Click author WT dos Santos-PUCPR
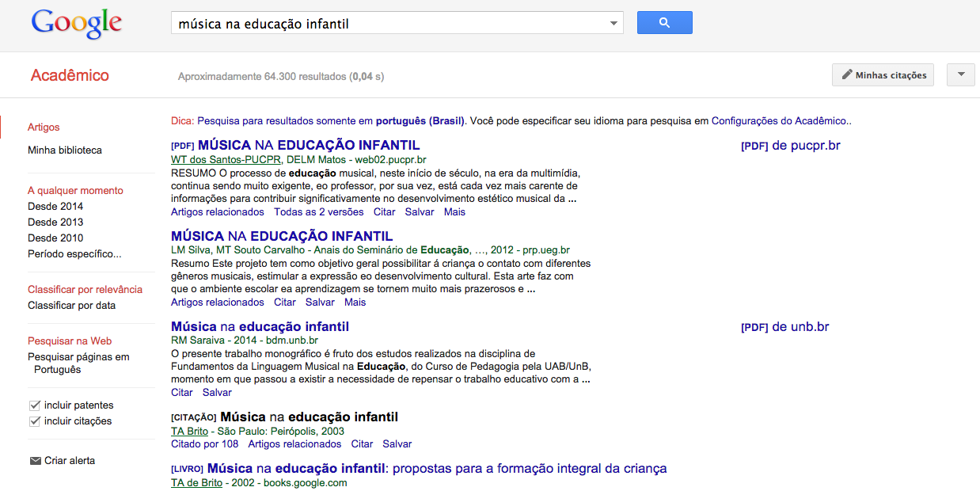This screenshot has height=491, width=980. click(x=226, y=159)
